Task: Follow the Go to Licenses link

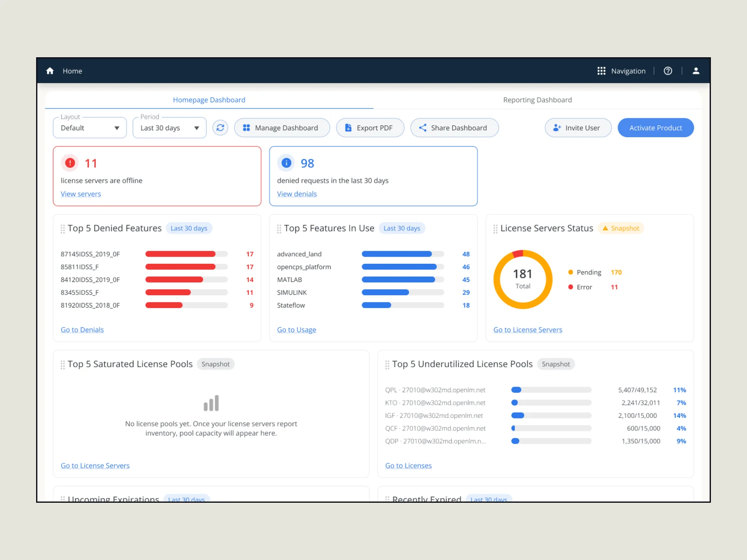Action: tap(408, 465)
